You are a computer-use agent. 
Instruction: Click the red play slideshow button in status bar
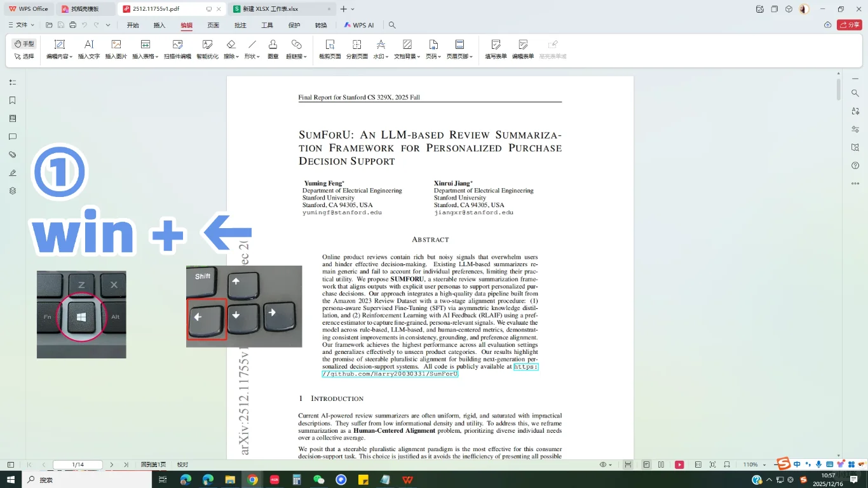point(679,464)
